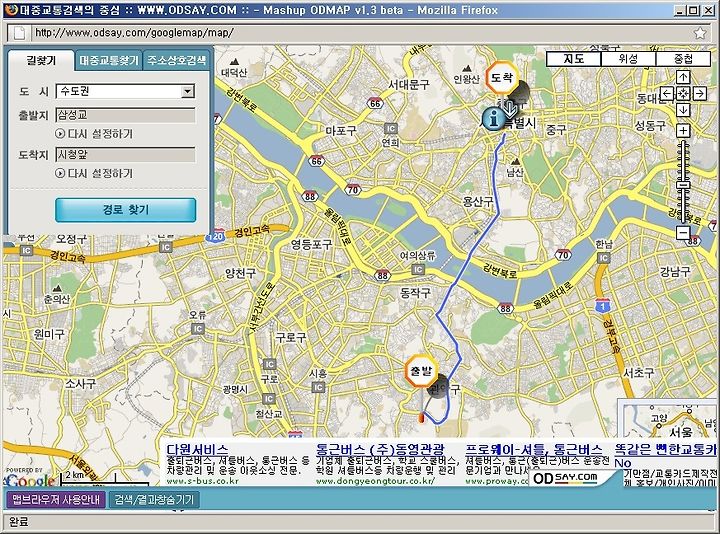This screenshot has width=720, height=534.
Task: Reset destination via second 다시 설정하기 radio
Action: click(60, 173)
